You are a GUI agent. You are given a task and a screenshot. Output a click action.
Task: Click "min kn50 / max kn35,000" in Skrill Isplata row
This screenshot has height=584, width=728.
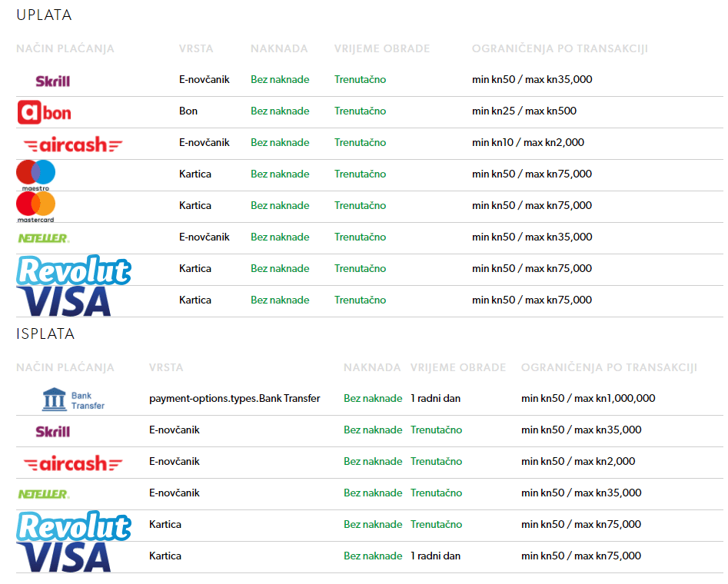581,430
